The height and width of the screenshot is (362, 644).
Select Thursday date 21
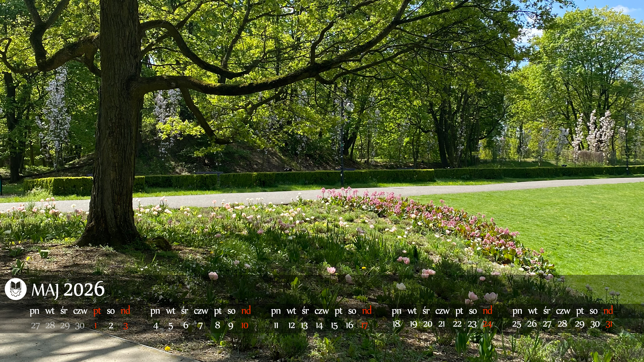click(442, 324)
